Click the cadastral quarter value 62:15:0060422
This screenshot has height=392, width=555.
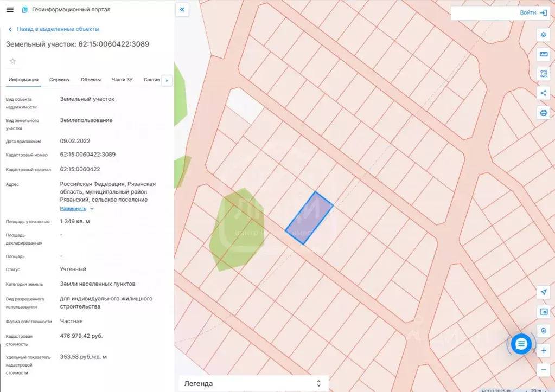click(80, 169)
